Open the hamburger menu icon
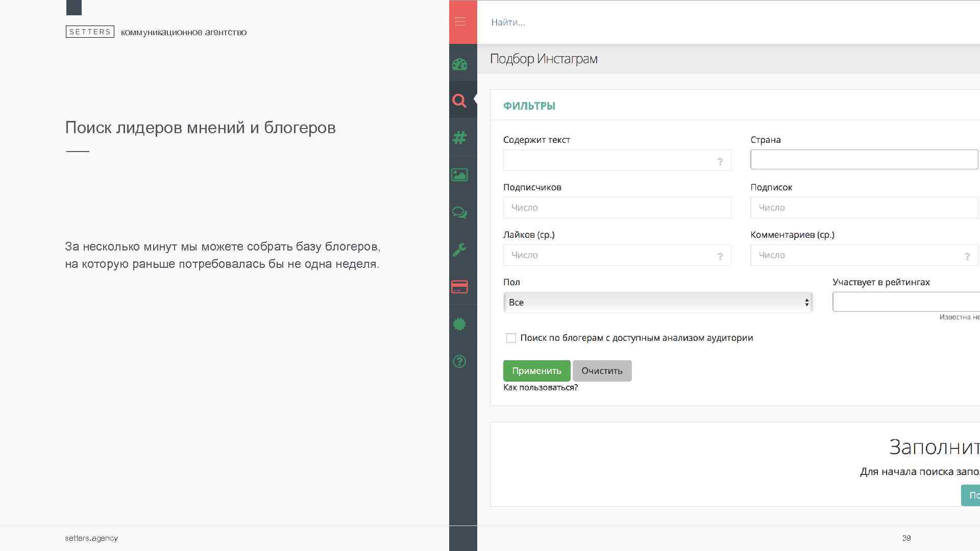Viewport: 980px width, 551px height. (460, 22)
